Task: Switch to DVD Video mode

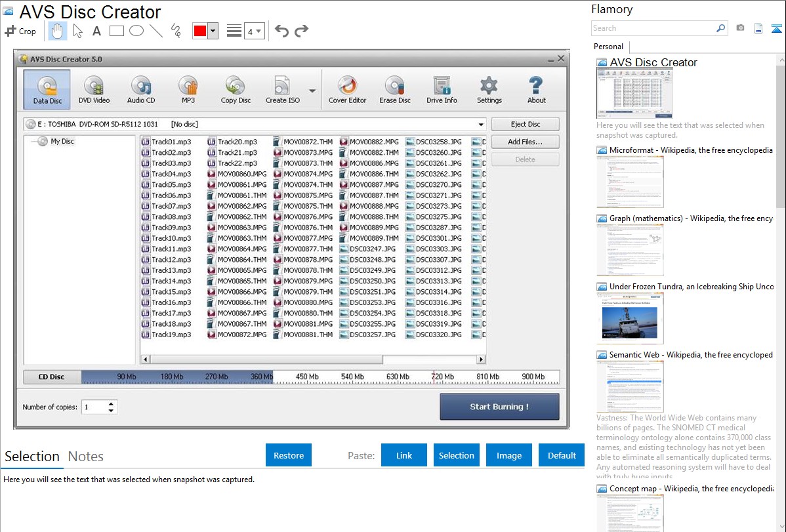Action: (94, 89)
